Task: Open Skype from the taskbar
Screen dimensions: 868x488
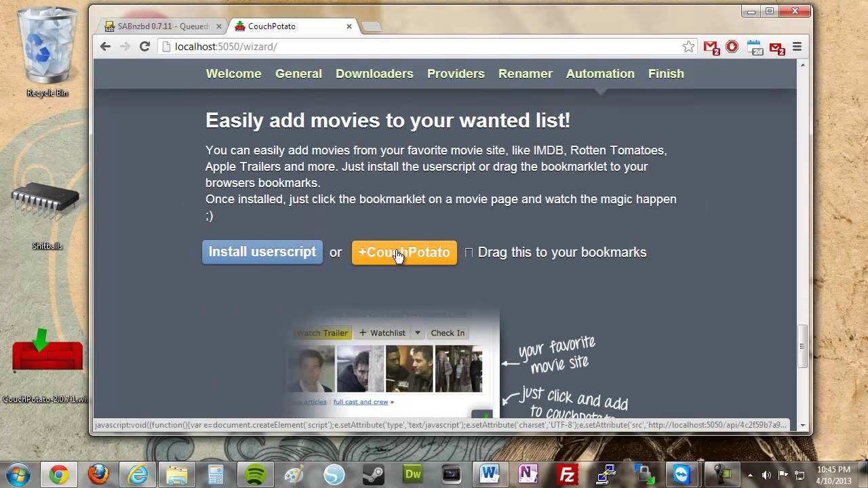Action: tap(334, 474)
